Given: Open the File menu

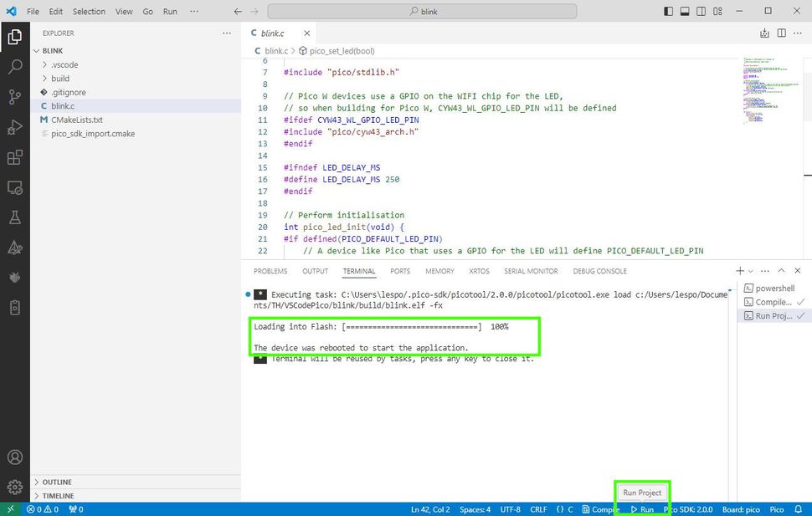Looking at the screenshot, I should pos(33,12).
